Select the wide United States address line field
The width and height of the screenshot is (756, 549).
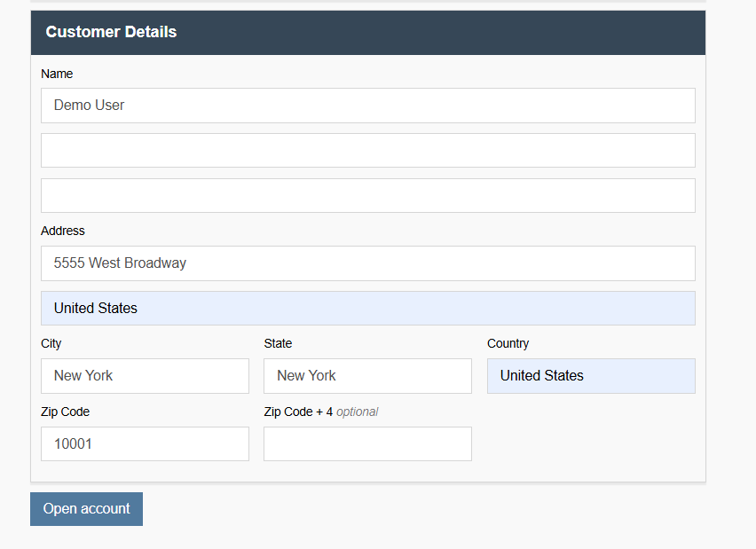(x=368, y=308)
